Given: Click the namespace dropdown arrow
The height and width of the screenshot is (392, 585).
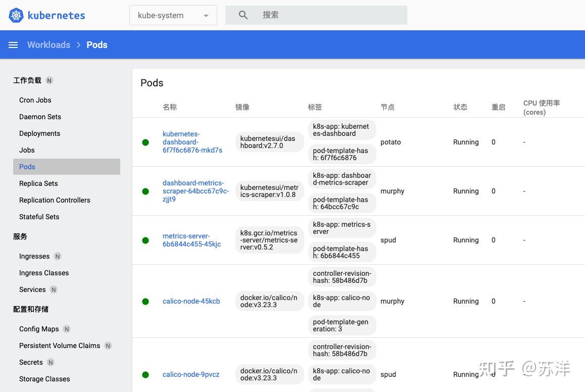Looking at the screenshot, I should click(206, 16).
